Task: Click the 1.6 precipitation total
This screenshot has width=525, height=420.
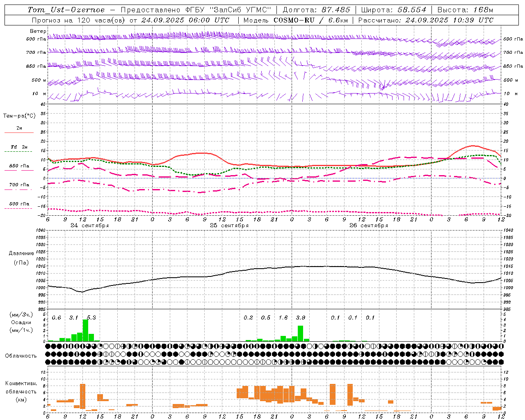Action: click(283, 318)
